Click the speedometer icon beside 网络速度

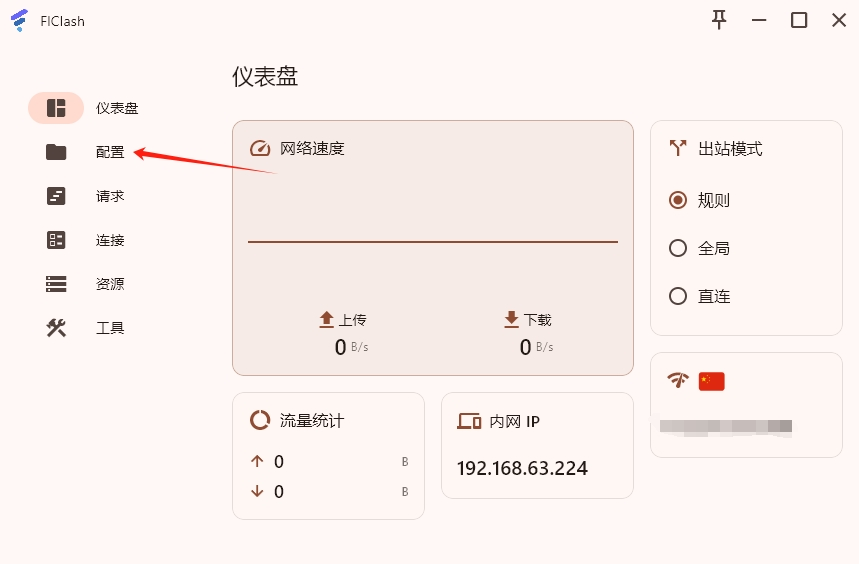[260, 148]
